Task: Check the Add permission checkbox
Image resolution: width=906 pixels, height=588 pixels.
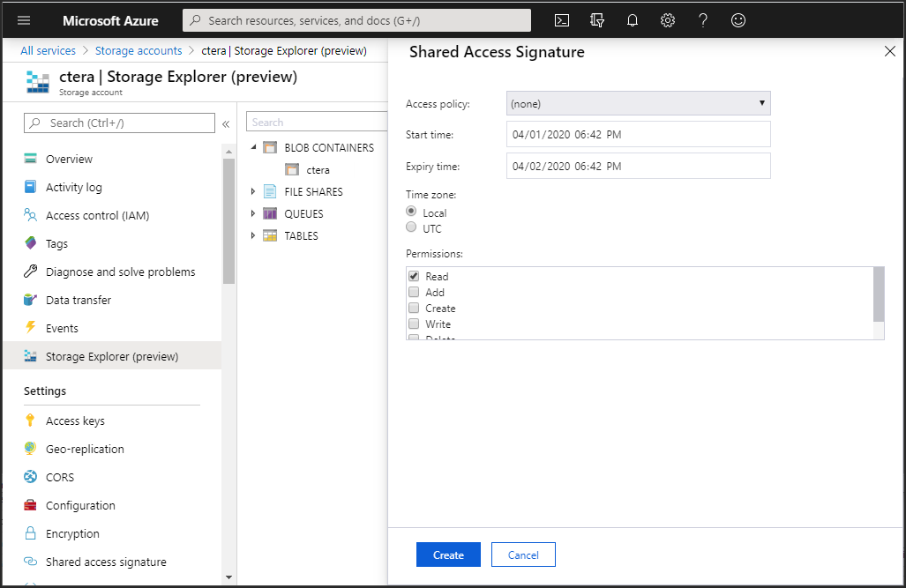Action: [x=414, y=292]
